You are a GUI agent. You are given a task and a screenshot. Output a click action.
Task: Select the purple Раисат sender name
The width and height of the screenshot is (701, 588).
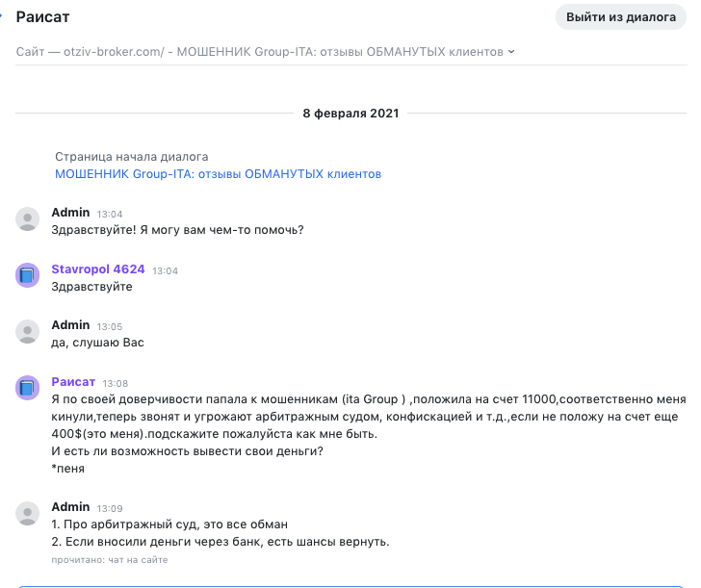[73, 381]
